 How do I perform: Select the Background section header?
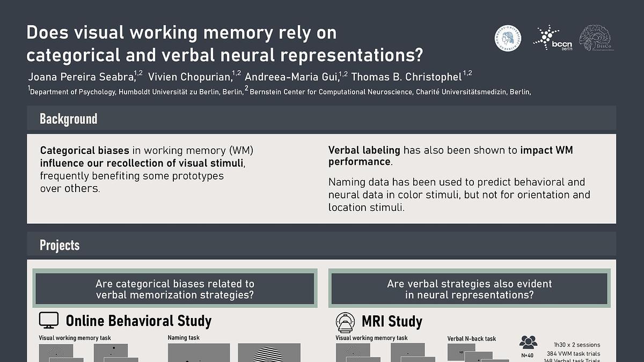coord(68,119)
